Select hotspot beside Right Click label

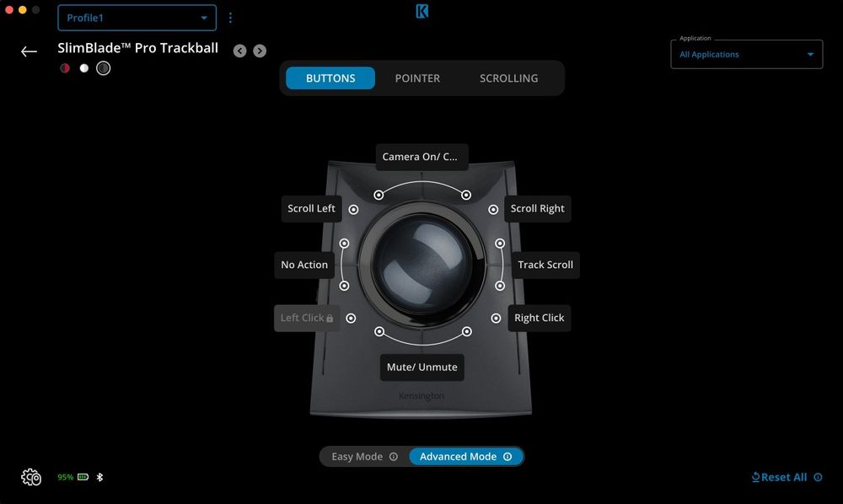click(x=496, y=319)
